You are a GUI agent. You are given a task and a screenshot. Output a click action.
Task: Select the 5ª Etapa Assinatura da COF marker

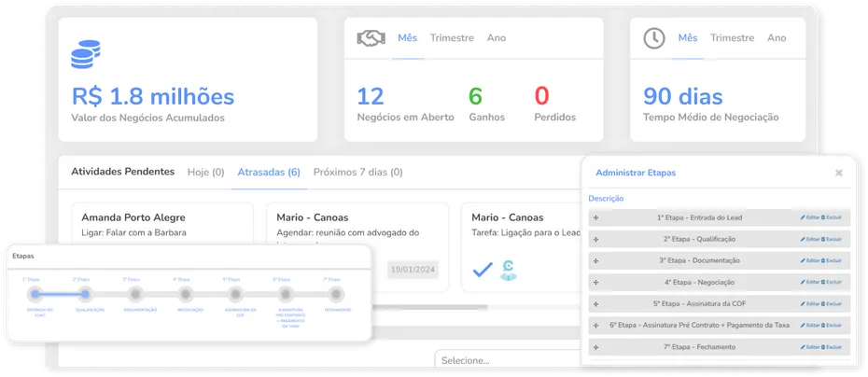235,294
